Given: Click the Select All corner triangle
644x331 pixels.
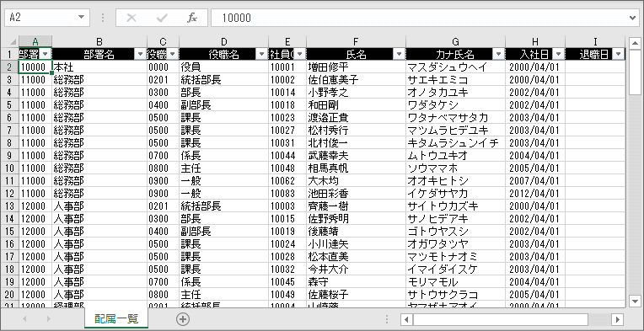Looking at the screenshot, I should (13, 42).
